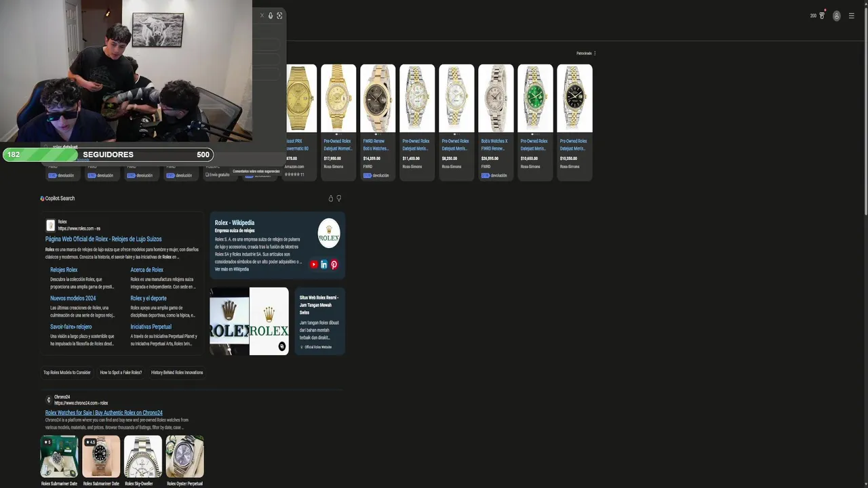Click Ver más en Wikipedia

point(232,269)
